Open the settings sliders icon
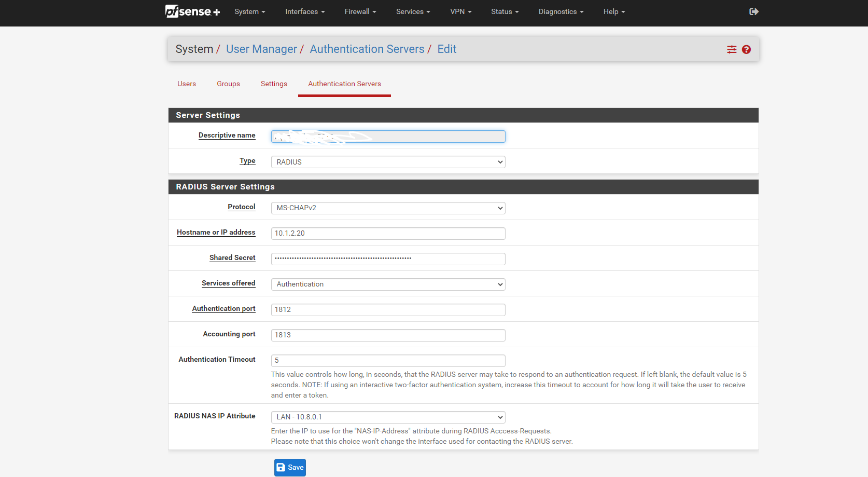Screen dimensions: 868x477 tap(732, 49)
